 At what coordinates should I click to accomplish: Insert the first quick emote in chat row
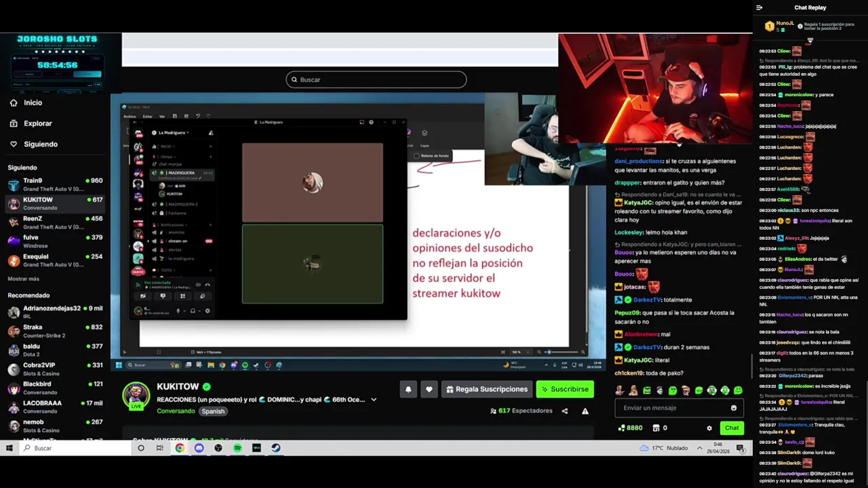[620, 390]
